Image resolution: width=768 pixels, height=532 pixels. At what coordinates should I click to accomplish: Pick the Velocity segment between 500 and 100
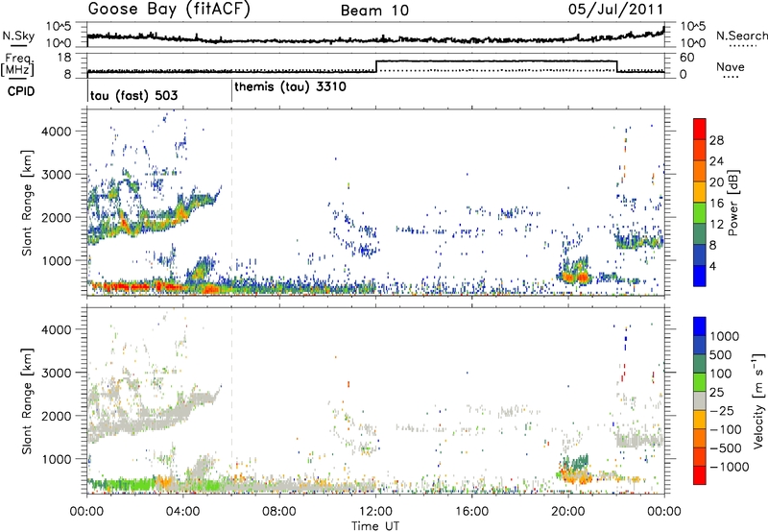pyautogui.click(x=700, y=364)
